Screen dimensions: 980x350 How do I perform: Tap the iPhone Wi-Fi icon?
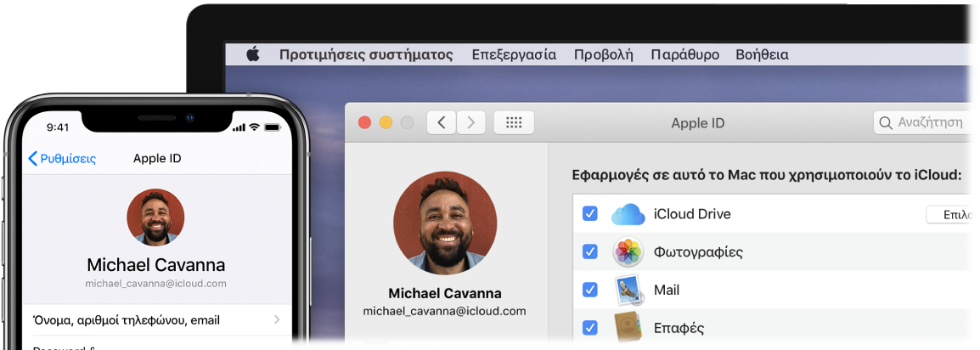pyautogui.click(x=255, y=127)
